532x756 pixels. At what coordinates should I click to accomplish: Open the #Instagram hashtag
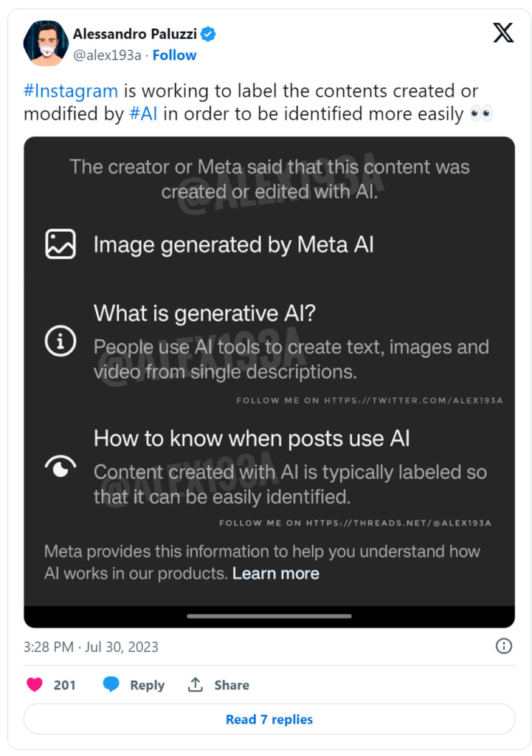[71, 92]
